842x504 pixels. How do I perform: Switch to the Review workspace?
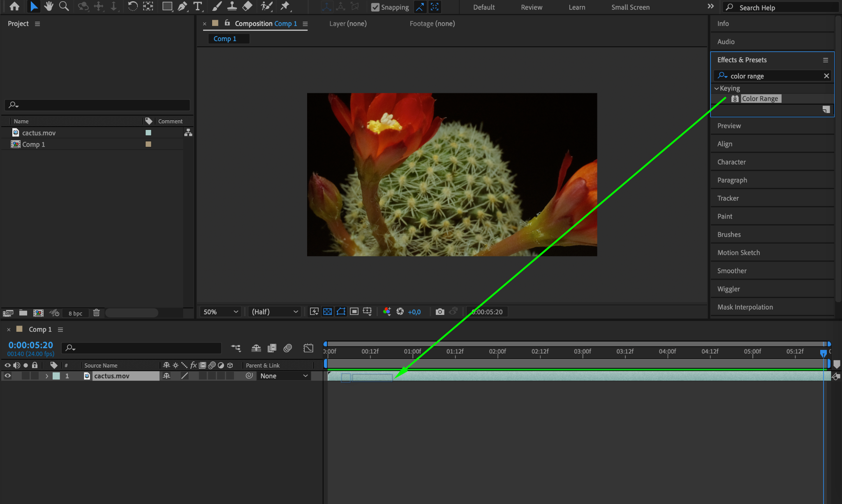531,7
